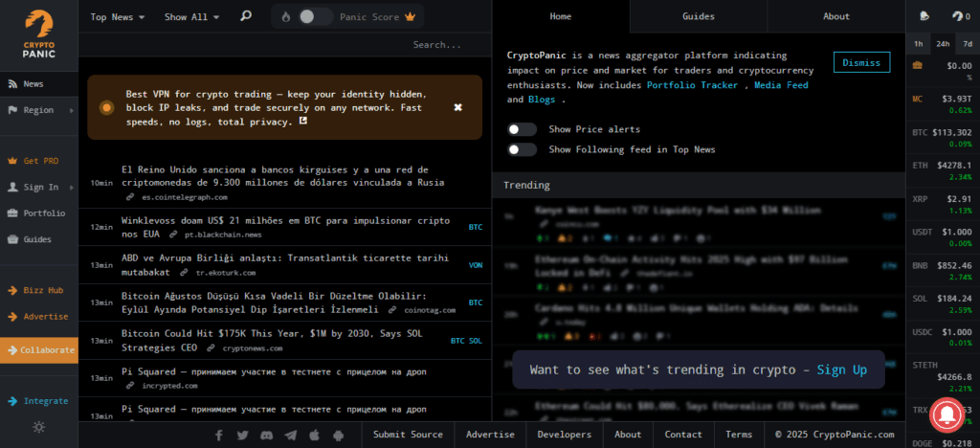Viewport: 980px width, 448px height.
Task: Click Contact in footer
Action: [683, 435]
